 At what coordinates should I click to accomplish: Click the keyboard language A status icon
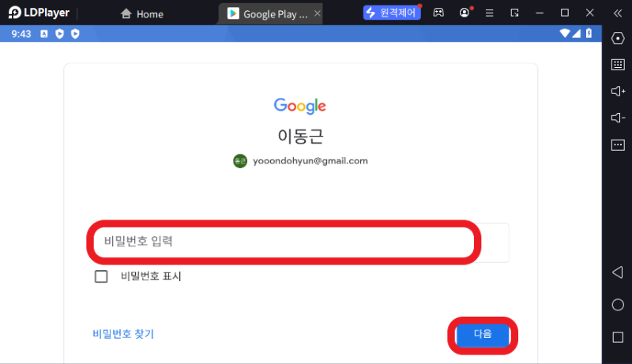tap(44, 34)
